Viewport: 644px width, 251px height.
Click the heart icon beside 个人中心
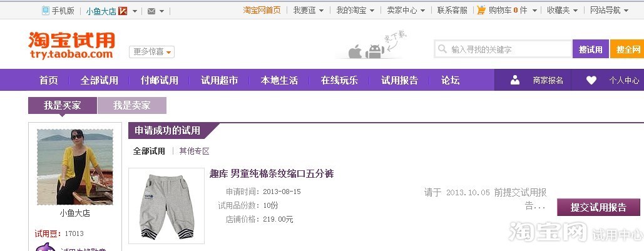click(591, 80)
